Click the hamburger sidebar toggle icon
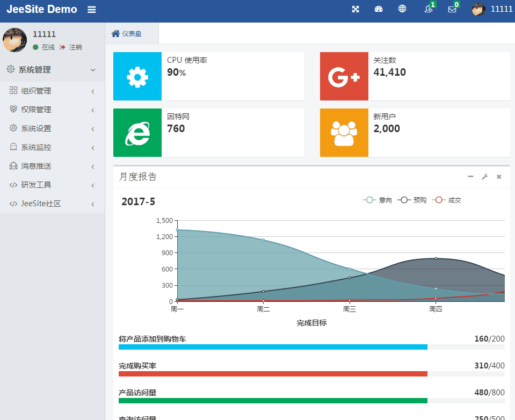 click(92, 10)
